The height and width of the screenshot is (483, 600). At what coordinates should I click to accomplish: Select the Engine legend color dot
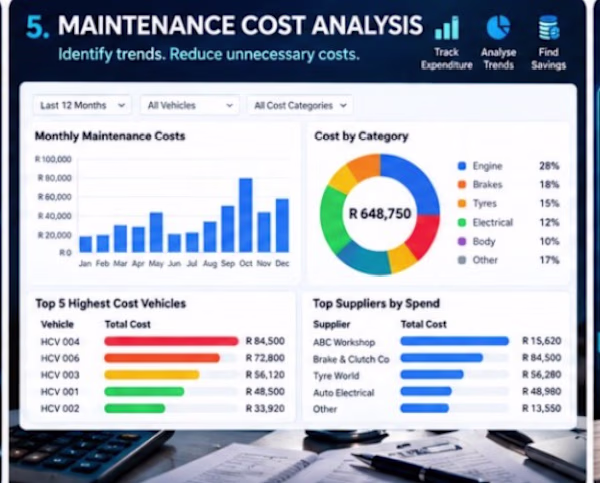pyautogui.click(x=462, y=166)
